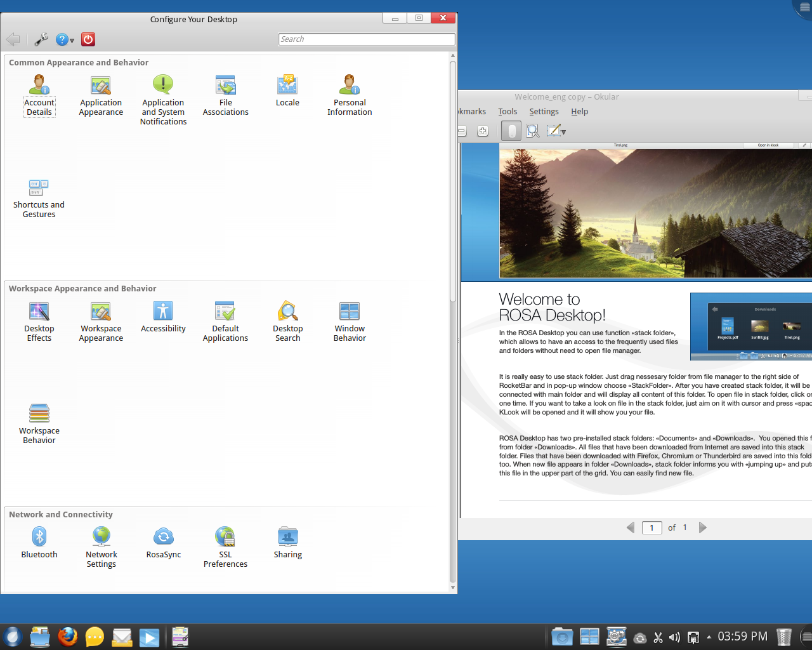Viewport: 812px width, 650px height.
Task: Focus the Search field
Action: pyautogui.click(x=367, y=39)
